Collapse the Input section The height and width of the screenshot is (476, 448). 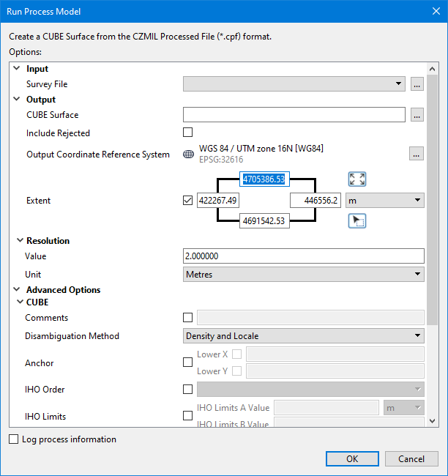click(17, 69)
